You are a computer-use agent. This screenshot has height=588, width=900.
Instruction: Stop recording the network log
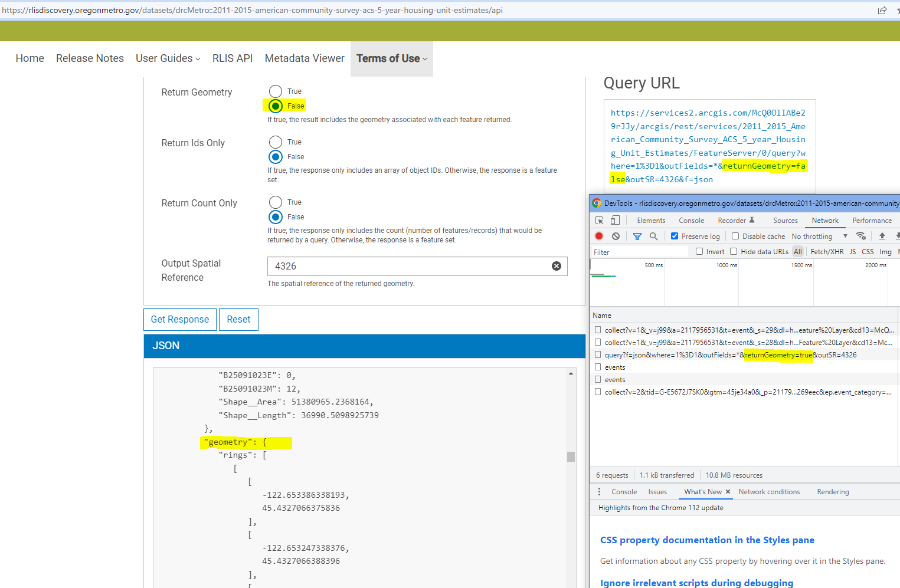coord(599,236)
